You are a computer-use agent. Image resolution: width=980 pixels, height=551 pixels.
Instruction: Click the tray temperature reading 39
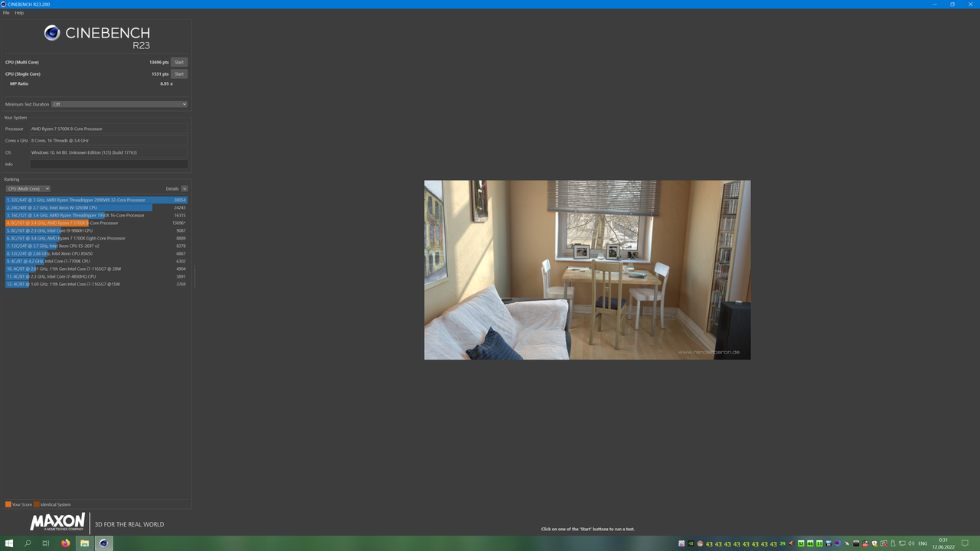782,543
